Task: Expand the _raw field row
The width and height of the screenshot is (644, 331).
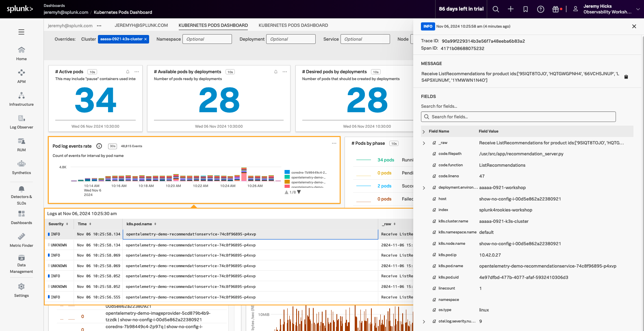Action: 424,143
